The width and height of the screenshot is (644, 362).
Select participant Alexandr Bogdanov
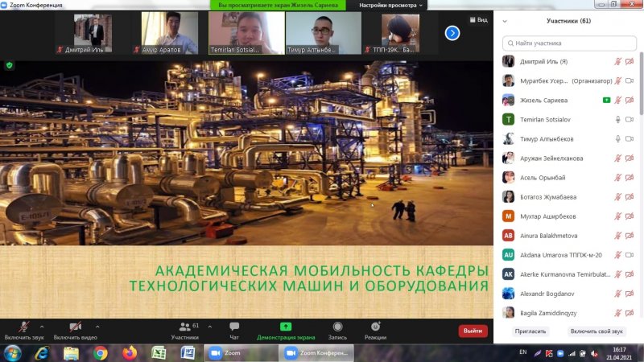pos(568,294)
